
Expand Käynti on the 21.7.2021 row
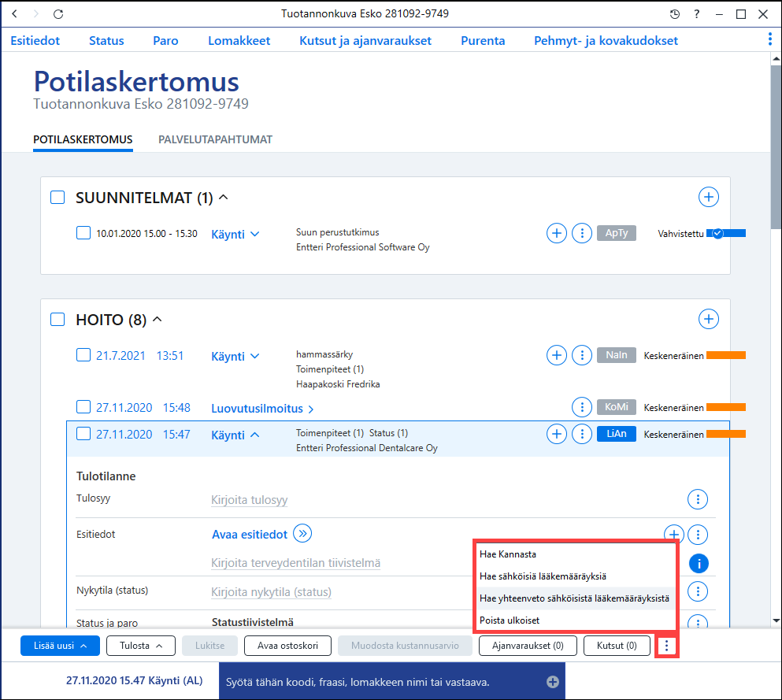pyautogui.click(x=235, y=357)
